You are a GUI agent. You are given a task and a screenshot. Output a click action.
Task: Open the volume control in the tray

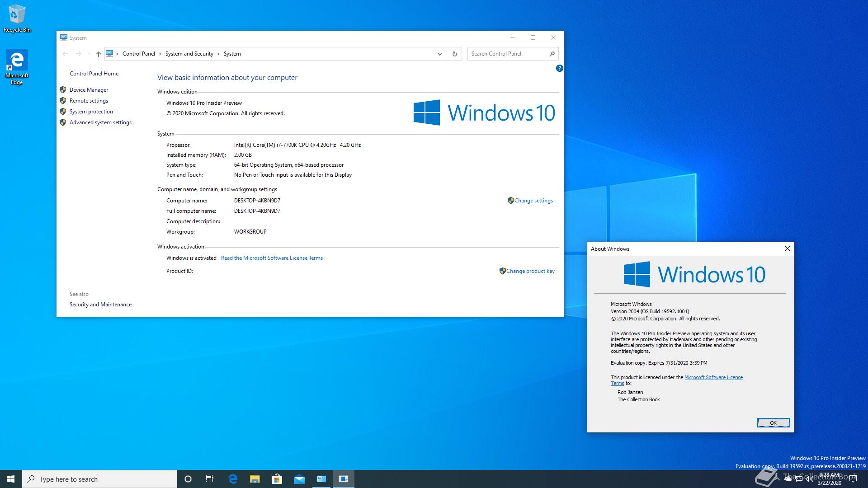coord(810,479)
